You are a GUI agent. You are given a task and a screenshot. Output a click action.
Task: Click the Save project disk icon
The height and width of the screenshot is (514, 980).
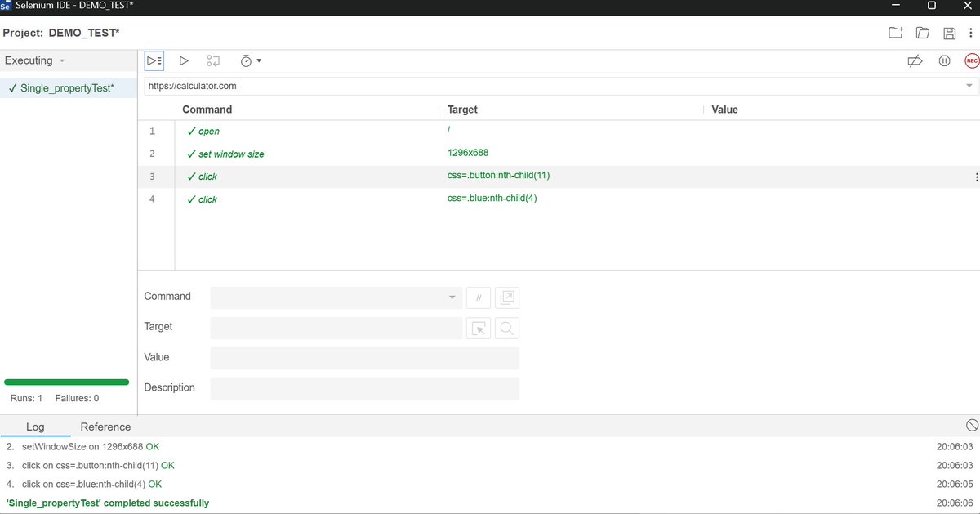click(950, 33)
